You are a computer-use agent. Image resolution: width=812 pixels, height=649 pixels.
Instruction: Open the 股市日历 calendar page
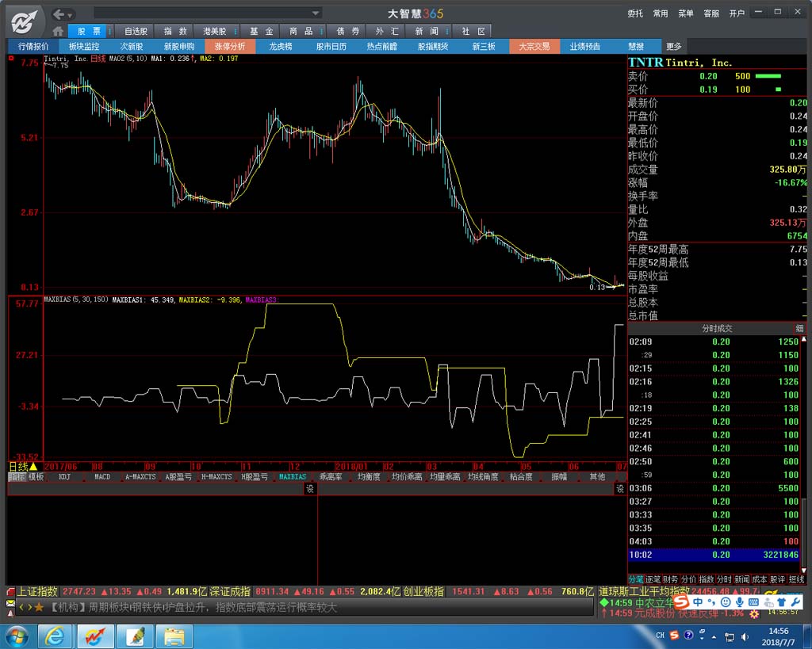pyautogui.click(x=331, y=47)
